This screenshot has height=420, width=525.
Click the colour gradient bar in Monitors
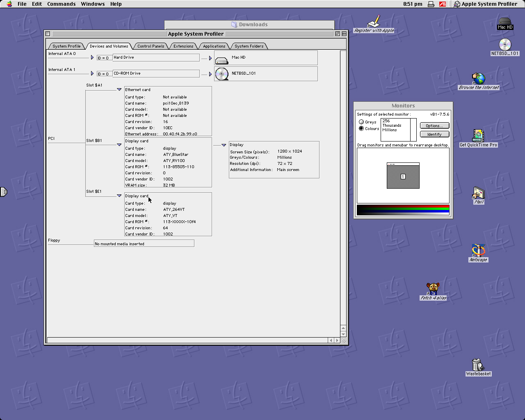coord(403,210)
